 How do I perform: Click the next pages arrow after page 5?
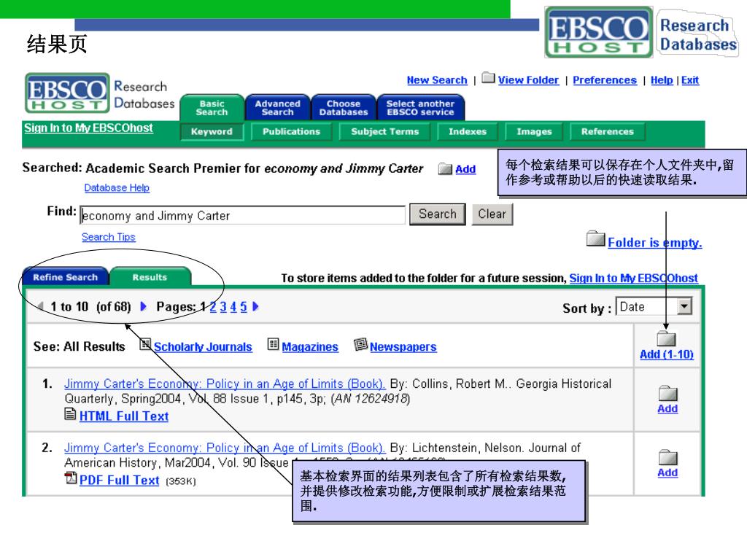255,306
